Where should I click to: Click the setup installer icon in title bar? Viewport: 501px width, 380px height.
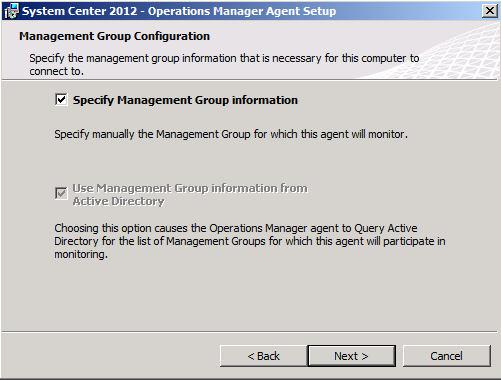[x=12, y=11]
